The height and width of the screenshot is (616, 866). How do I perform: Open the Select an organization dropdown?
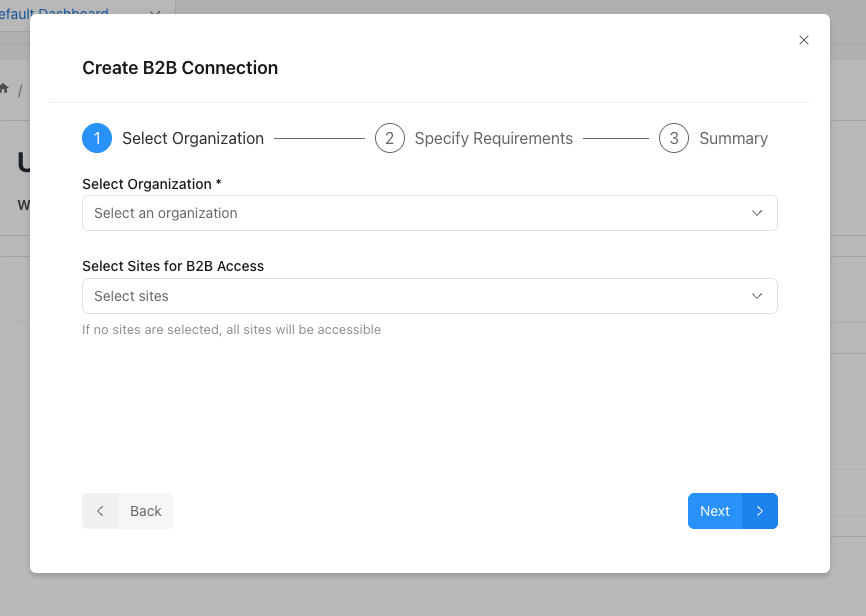pyautogui.click(x=429, y=213)
